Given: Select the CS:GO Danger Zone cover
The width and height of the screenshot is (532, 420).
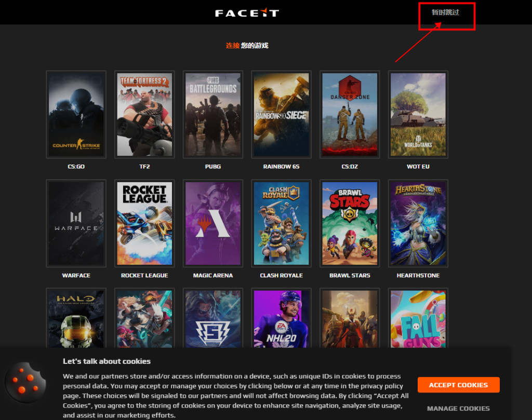Looking at the screenshot, I should pyautogui.click(x=350, y=114).
